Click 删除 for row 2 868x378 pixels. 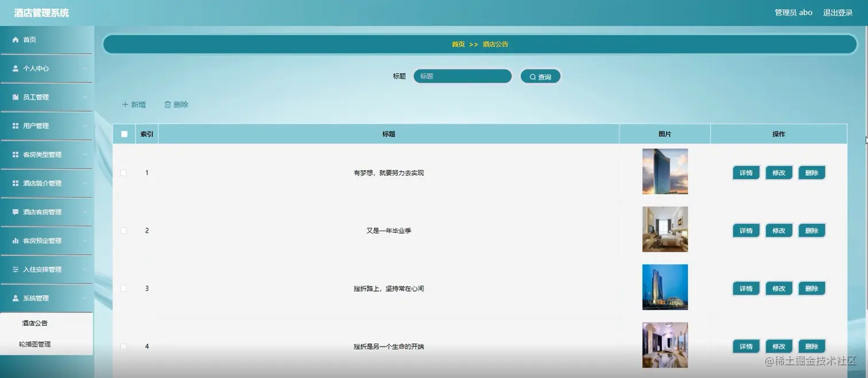(x=811, y=230)
